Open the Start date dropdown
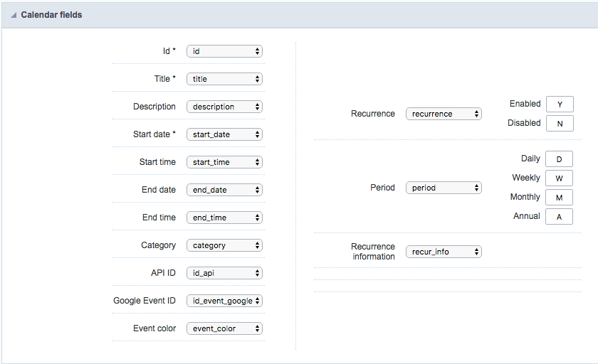The width and height of the screenshot is (598, 364). coord(224,134)
